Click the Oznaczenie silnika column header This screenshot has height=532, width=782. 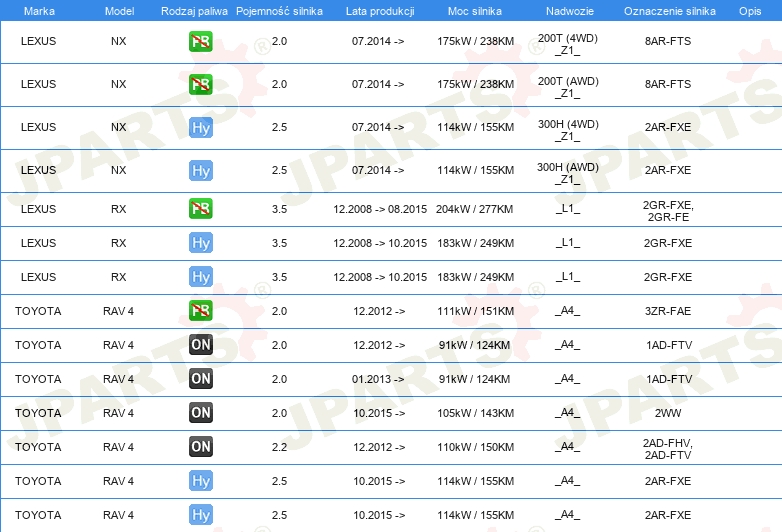click(x=670, y=11)
